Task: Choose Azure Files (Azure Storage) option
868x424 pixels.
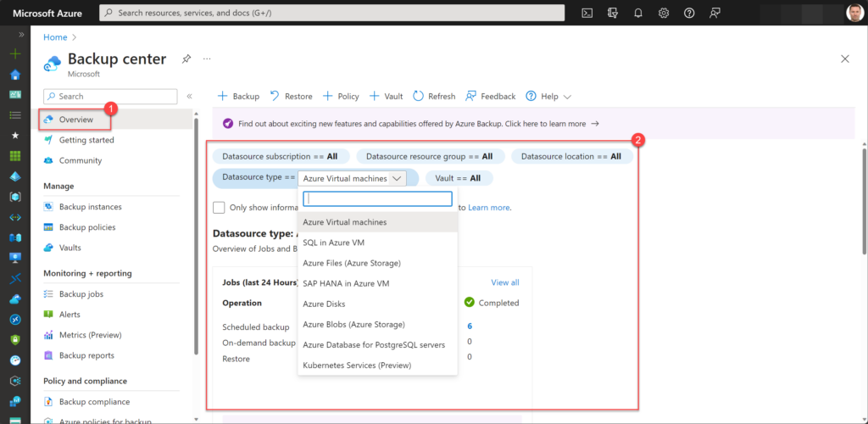Action: 377,263
